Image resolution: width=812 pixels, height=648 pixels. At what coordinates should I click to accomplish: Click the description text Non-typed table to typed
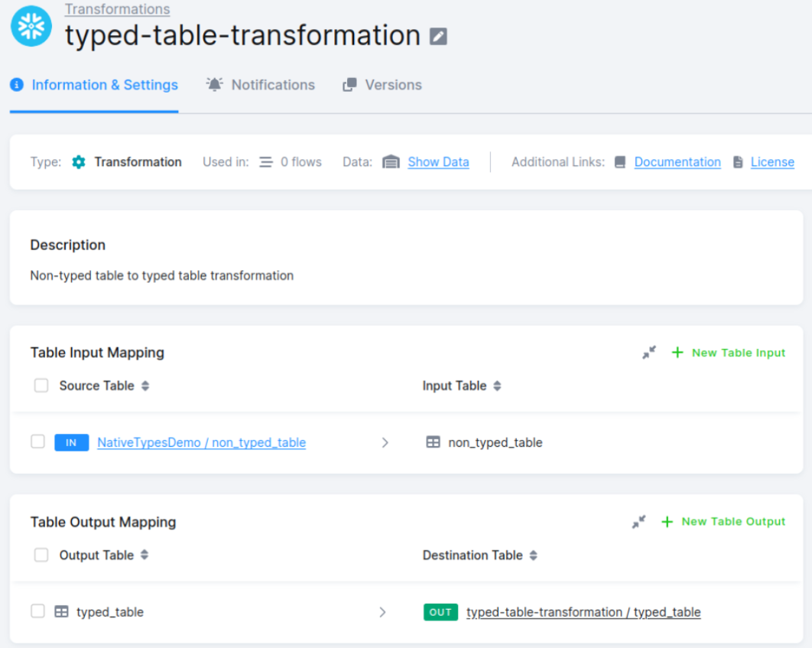161,275
